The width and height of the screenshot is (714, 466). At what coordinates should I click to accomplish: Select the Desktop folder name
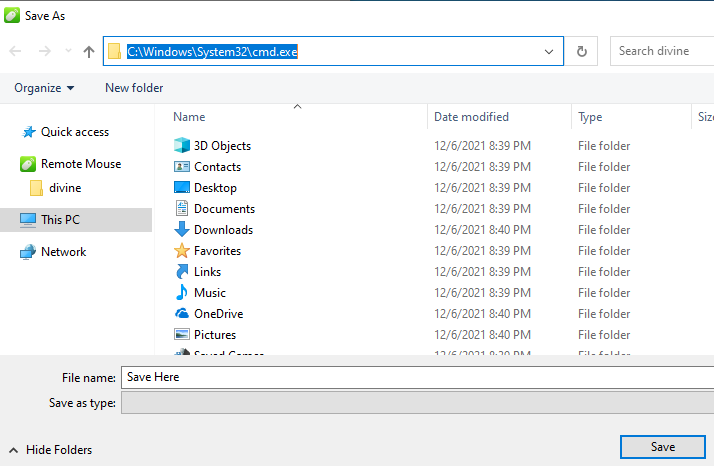tap(215, 188)
